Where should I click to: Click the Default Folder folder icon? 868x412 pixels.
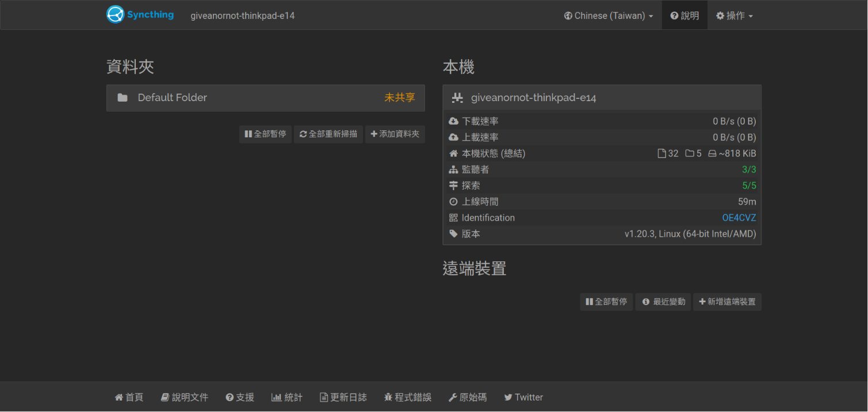pos(123,98)
